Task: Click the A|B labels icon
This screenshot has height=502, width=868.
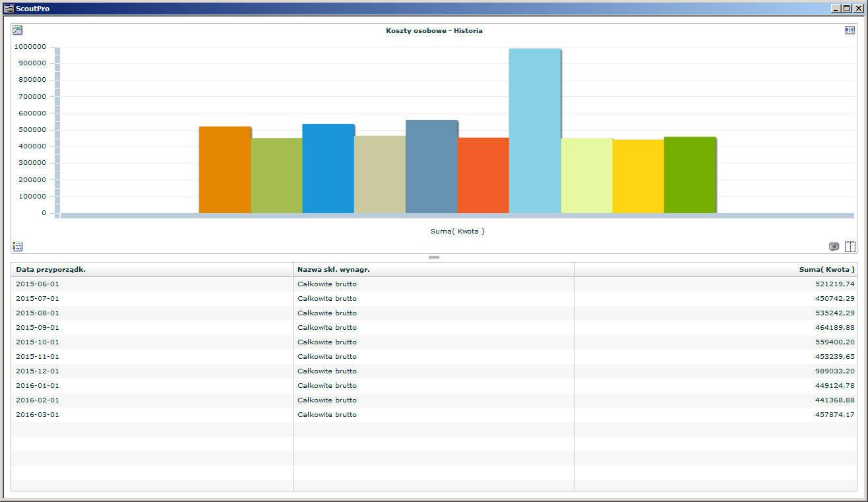Action: pos(850,30)
